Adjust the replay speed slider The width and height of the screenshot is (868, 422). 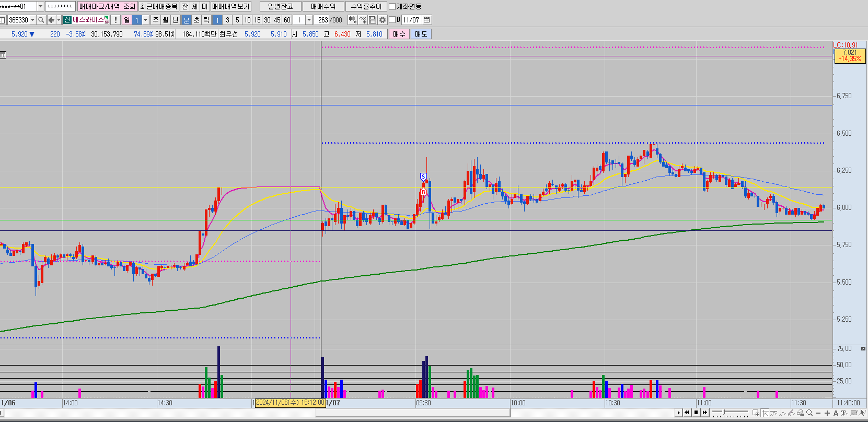point(724,413)
